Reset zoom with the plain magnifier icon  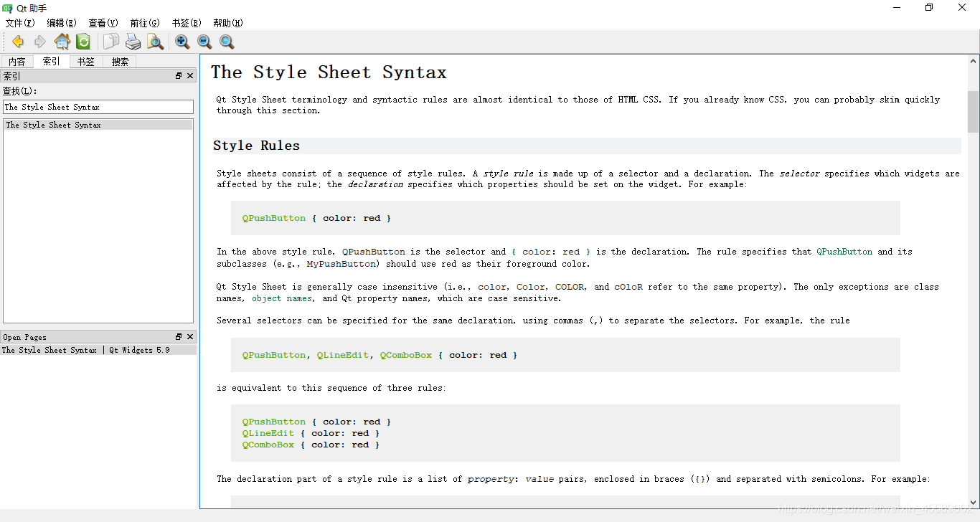pos(227,42)
